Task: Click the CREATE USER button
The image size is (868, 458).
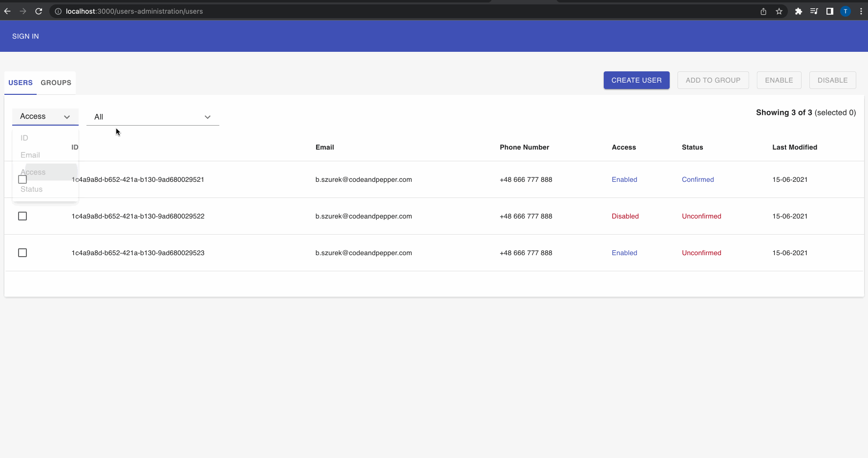Action: [x=636, y=80]
